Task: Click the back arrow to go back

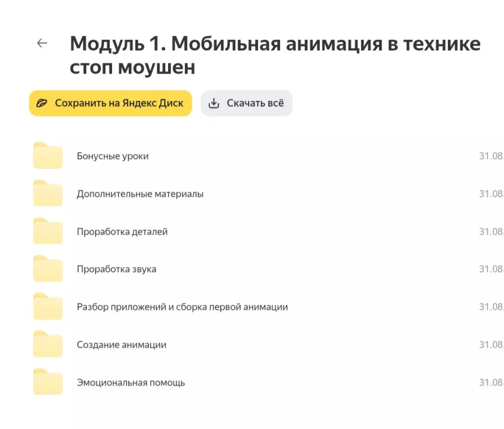Action: pyautogui.click(x=41, y=43)
